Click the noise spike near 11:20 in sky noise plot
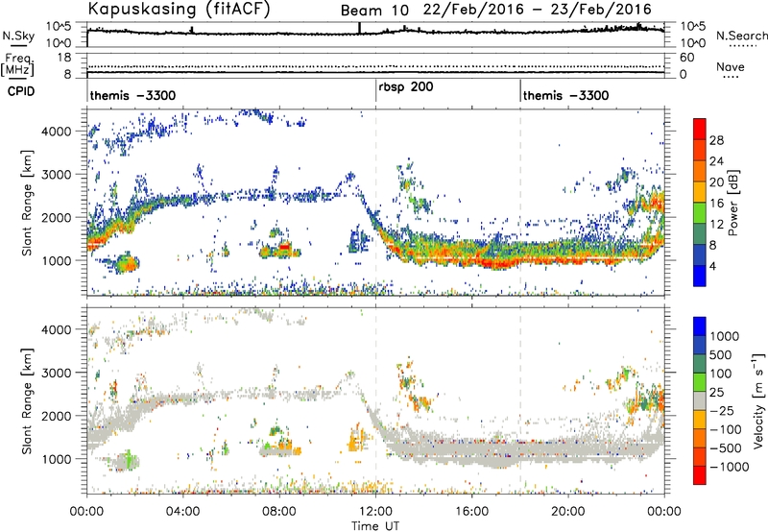Screen dimensions: 768x532 click(360, 28)
